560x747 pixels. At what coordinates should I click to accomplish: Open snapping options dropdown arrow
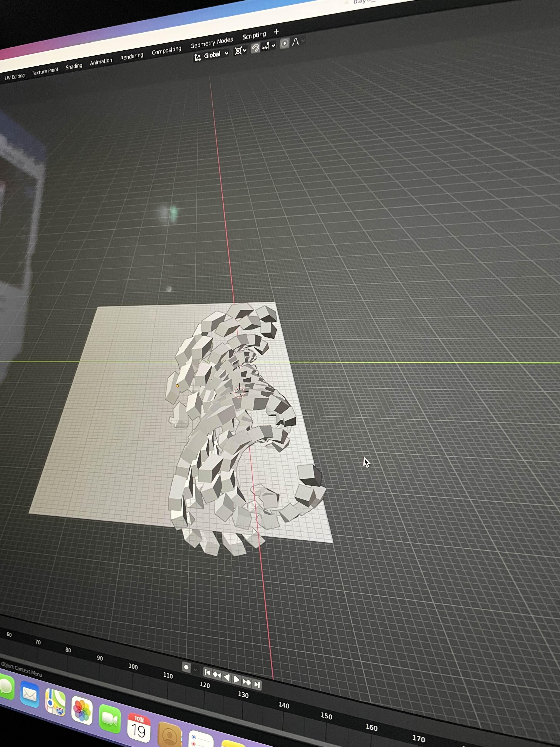pos(273,45)
